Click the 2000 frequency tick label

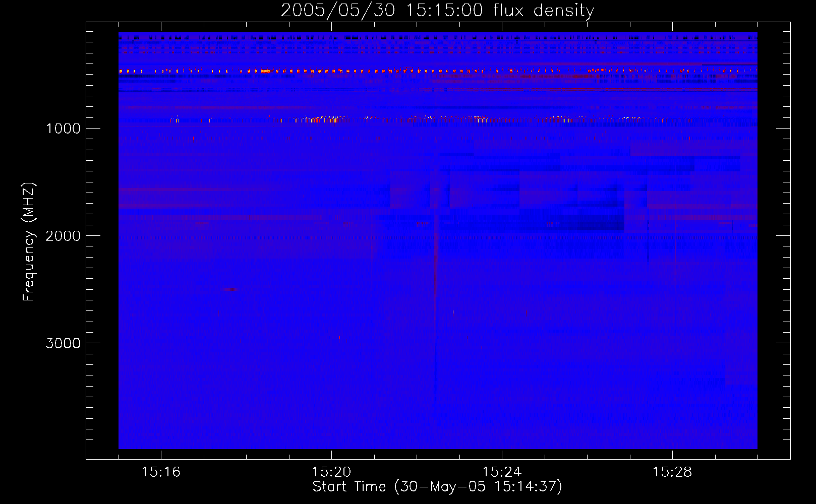tap(63, 236)
